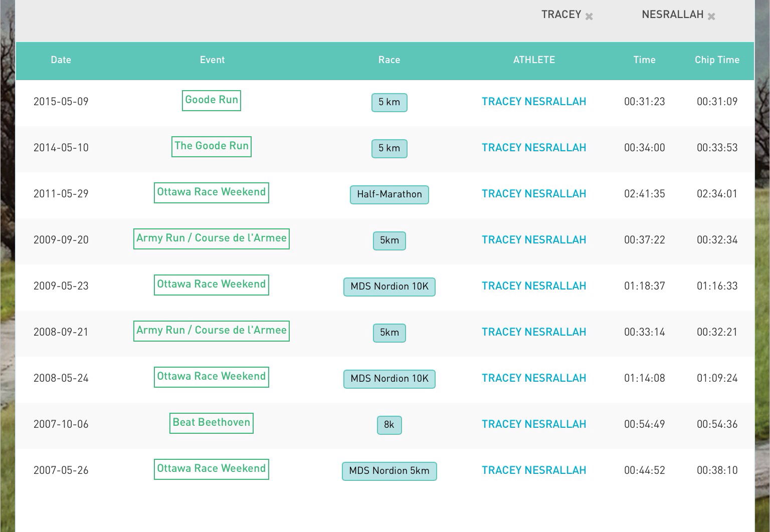Select the MDS Nordion 5km race badge
Screen dimensions: 770x532
(389, 471)
